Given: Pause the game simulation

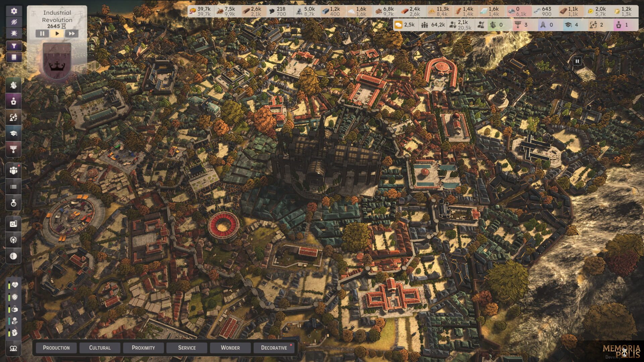Looking at the screenshot, I should tap(42, 34).
